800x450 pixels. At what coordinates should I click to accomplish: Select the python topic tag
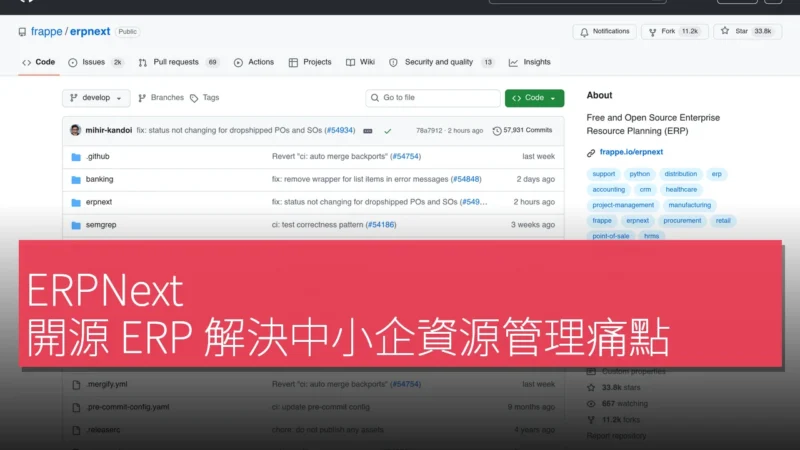coord(639,174)
